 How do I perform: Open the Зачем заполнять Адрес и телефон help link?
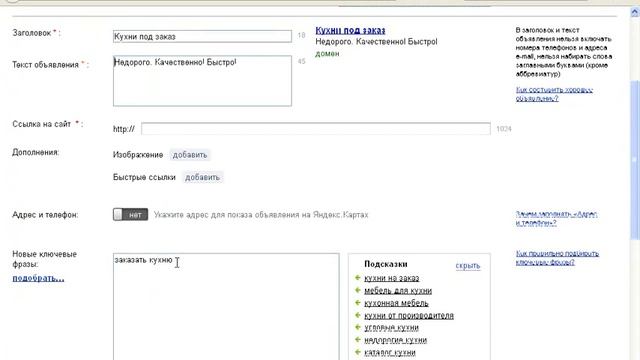[556, 218]
